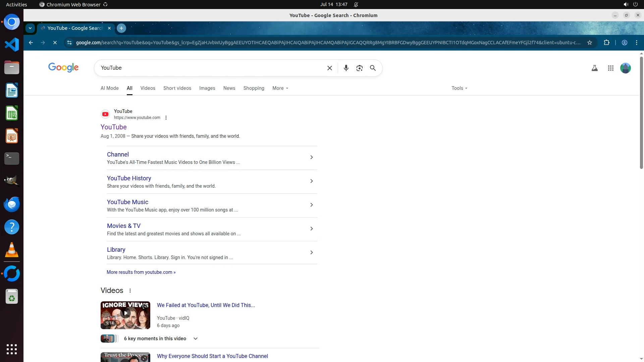
Task: Switch to the Images tab
Action: pyautogui.click(x=207, y=88)
